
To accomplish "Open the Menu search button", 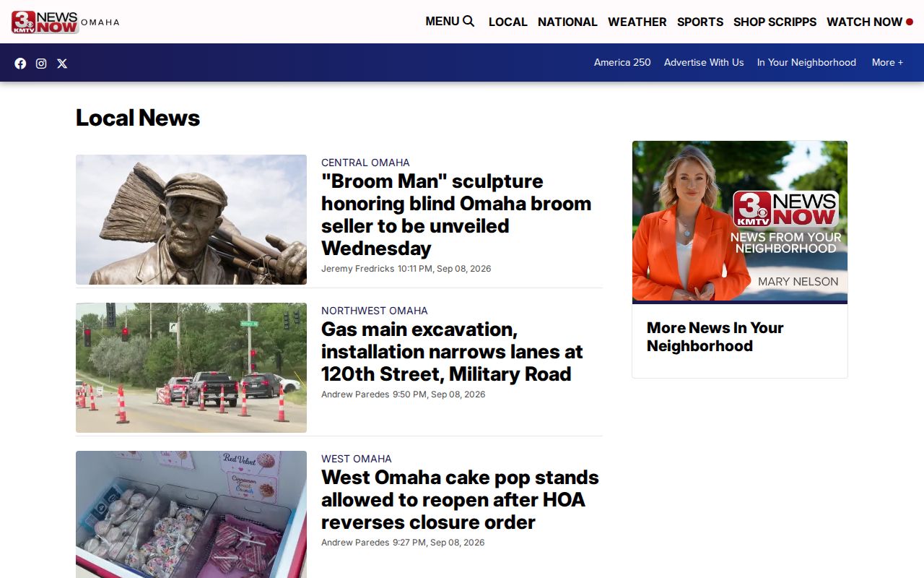I will (450, 22).
